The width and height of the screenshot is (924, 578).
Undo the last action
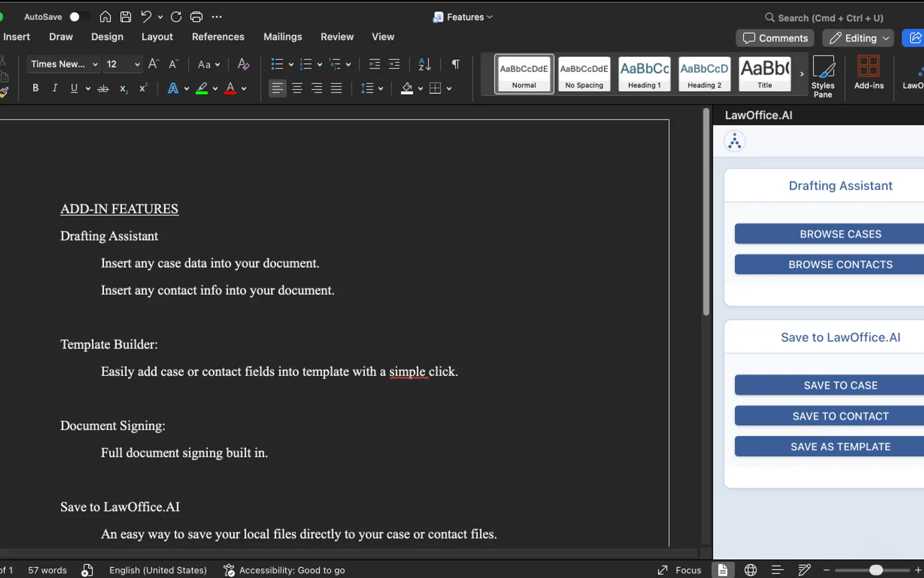point(146,17)
